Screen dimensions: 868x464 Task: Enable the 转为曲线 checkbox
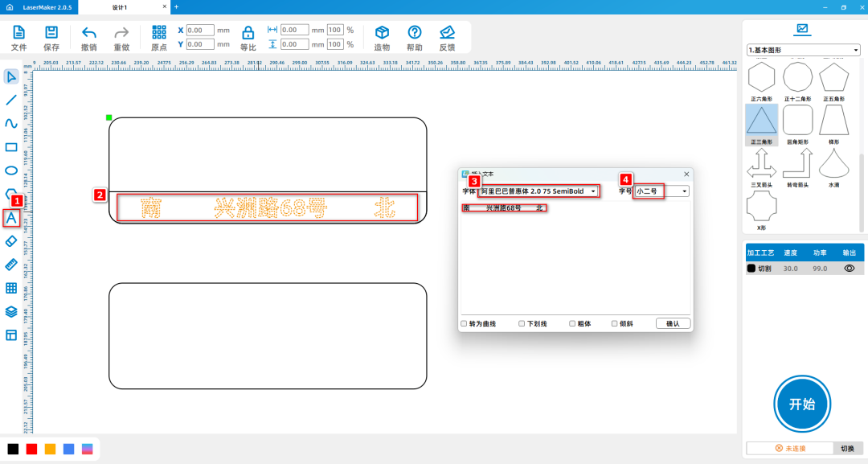(x=464, y=324)
